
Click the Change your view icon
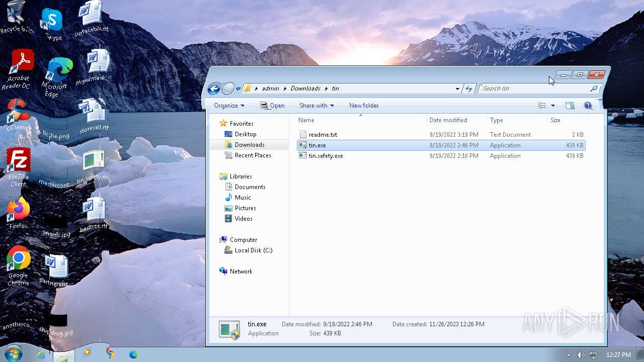tap(542, 106)
